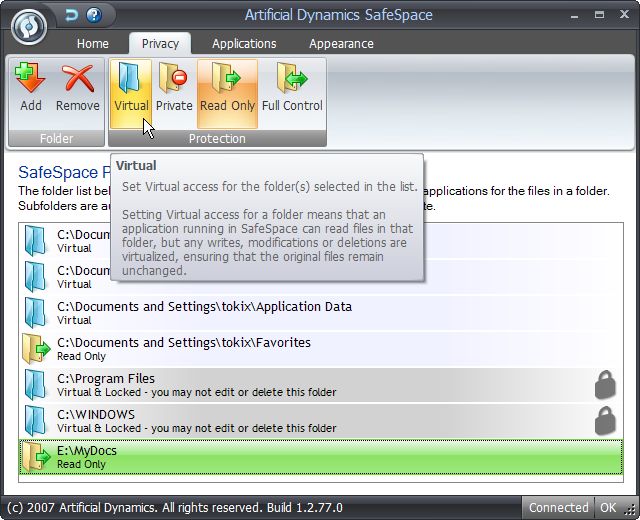
Task: Click first partially hidden C:\Docum folder icon
Action: pos(36,241)
